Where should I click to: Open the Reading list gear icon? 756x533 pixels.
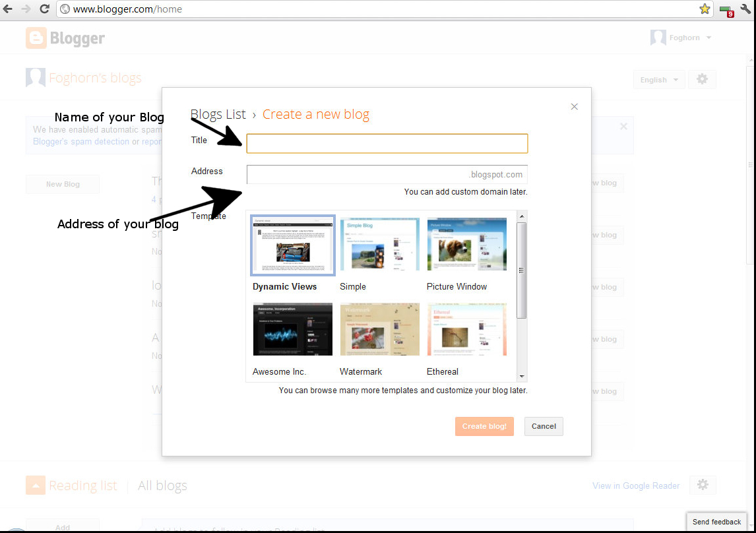click(x=702, y=485)
